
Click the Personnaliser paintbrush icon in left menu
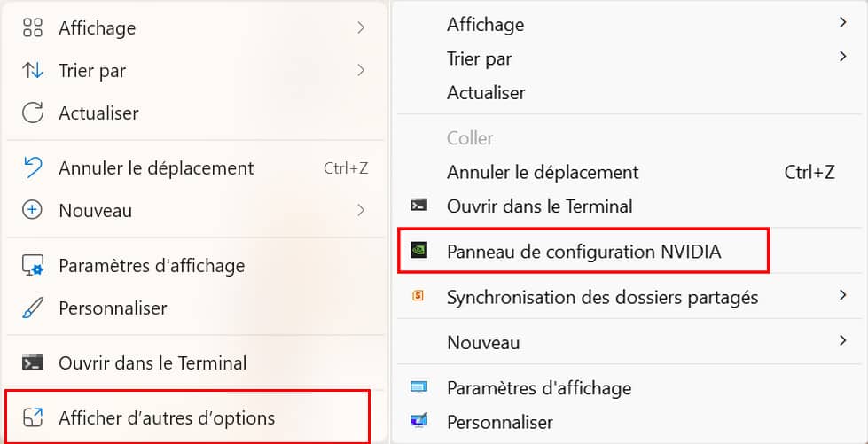33,308
